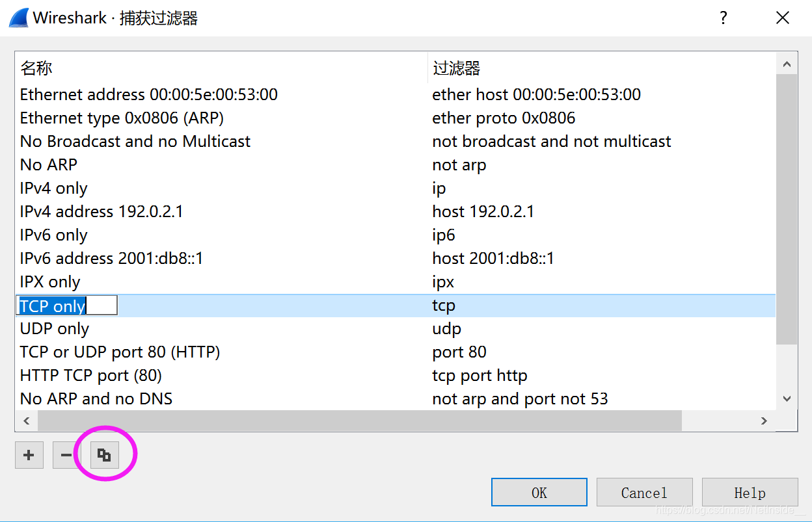This screenshot has width=812, height=522.
Task: Click the TCP only name edit field
Action: pyautogui.click(x=66, y=306)
